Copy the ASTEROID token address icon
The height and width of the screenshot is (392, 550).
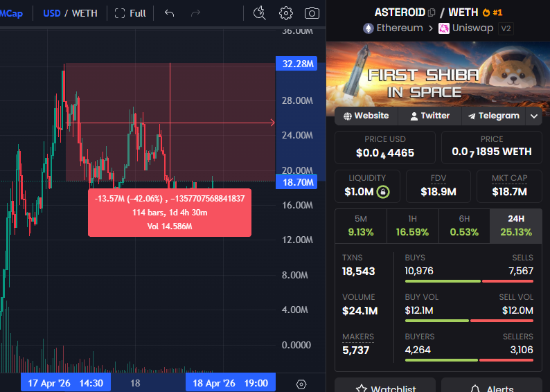click(432, 12)
